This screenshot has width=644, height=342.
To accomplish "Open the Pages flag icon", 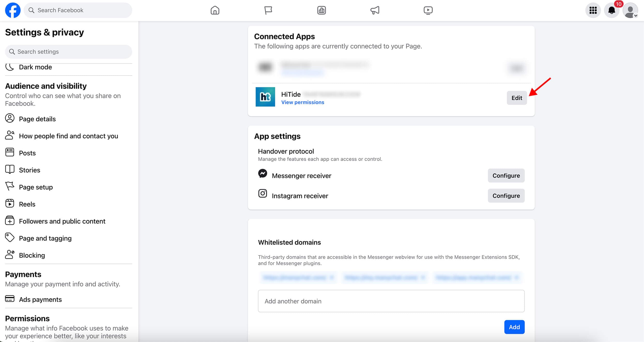I will click(x=268, y=10).
